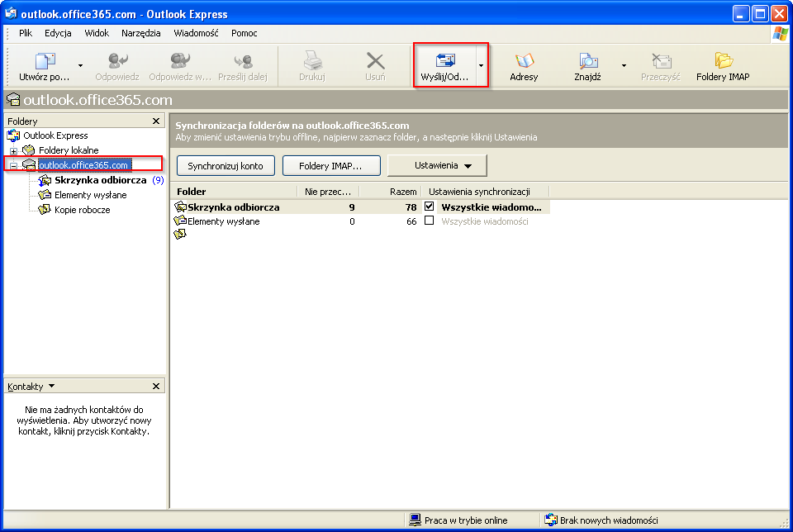
Task: Open the Plik menu
Action: (26, 33)
